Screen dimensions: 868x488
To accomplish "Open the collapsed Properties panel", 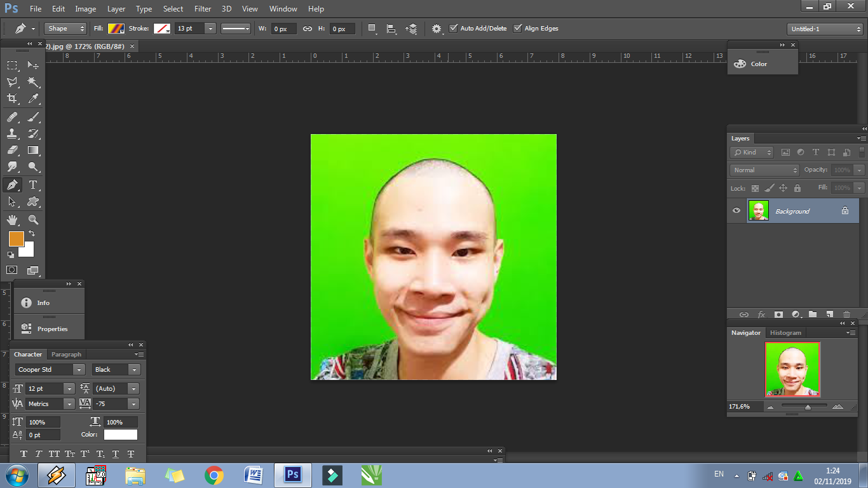I will point(49,329).
